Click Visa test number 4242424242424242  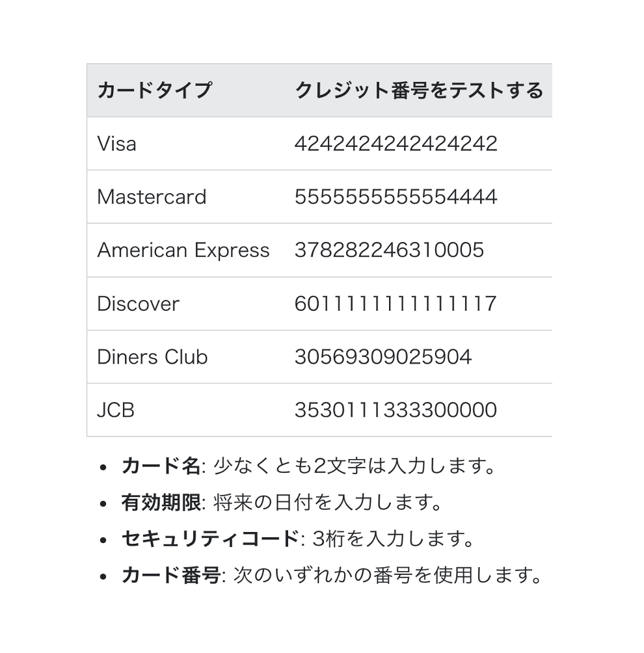[x=396, y=144]
